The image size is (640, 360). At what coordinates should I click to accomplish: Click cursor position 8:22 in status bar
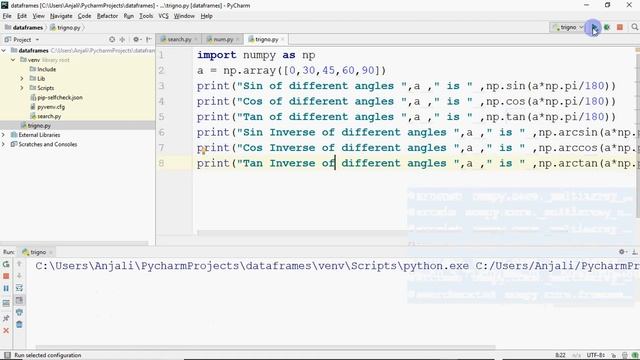tap(560, 355)
